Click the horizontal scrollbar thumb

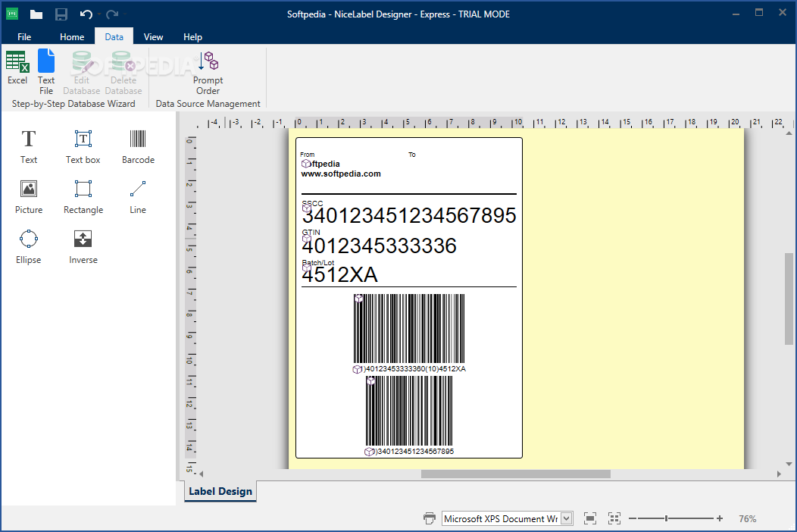(x=515, y=474)
